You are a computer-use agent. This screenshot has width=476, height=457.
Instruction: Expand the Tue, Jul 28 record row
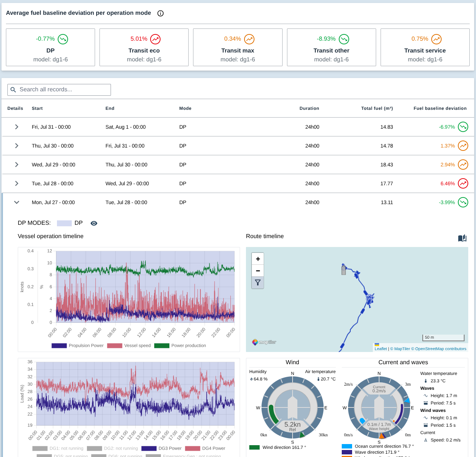17,183
